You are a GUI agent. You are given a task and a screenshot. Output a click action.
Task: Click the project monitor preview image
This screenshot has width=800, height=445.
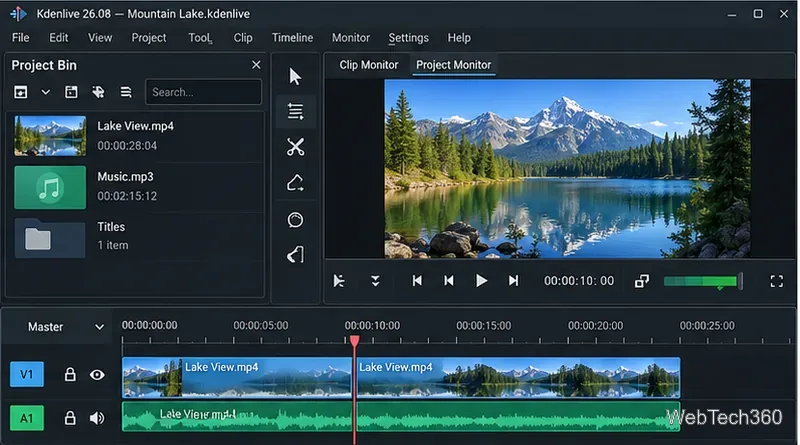tap(567, 168)
